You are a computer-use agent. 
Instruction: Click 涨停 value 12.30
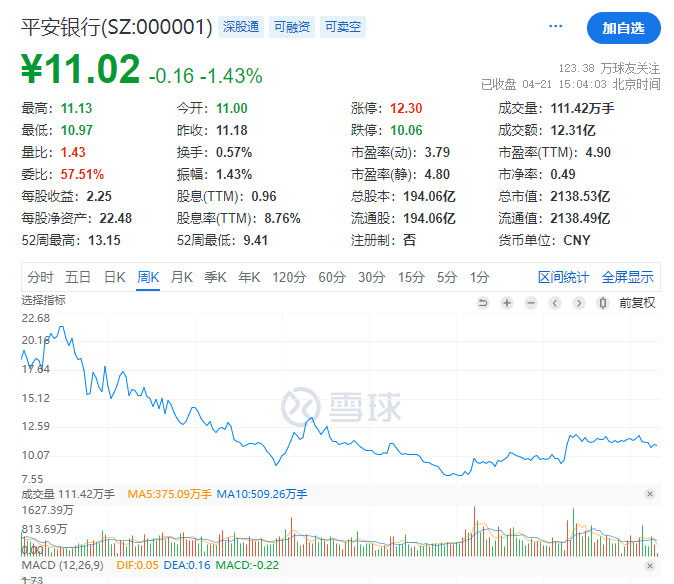click(406, 108)
